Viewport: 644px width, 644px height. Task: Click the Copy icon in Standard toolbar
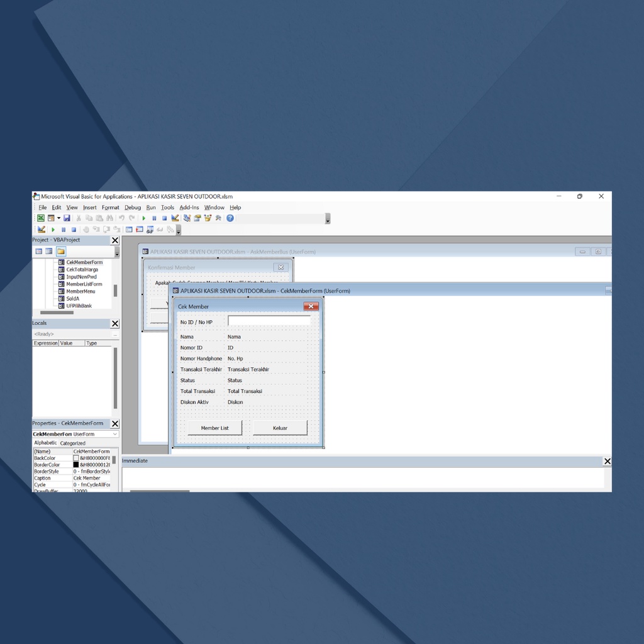[89, 218]
